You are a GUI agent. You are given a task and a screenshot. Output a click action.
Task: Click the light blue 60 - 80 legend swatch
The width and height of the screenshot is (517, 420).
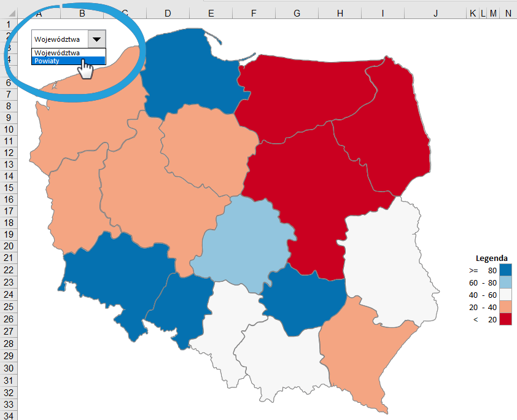click(505, 282)
